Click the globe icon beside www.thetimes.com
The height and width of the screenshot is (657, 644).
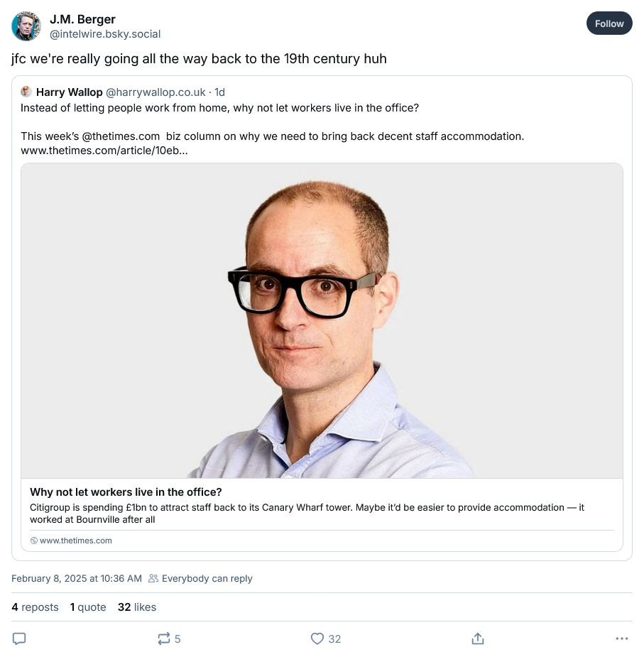[x=34, y=541]
